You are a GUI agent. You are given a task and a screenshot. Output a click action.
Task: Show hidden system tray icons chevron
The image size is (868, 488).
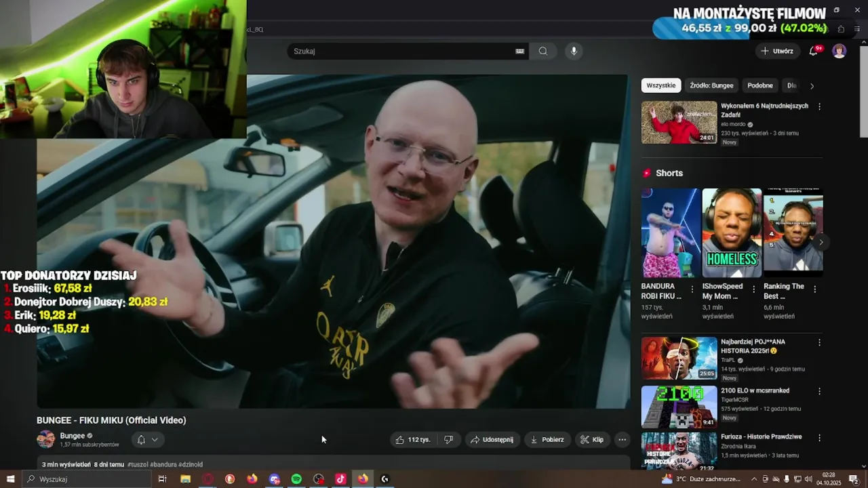click(754, 479)
